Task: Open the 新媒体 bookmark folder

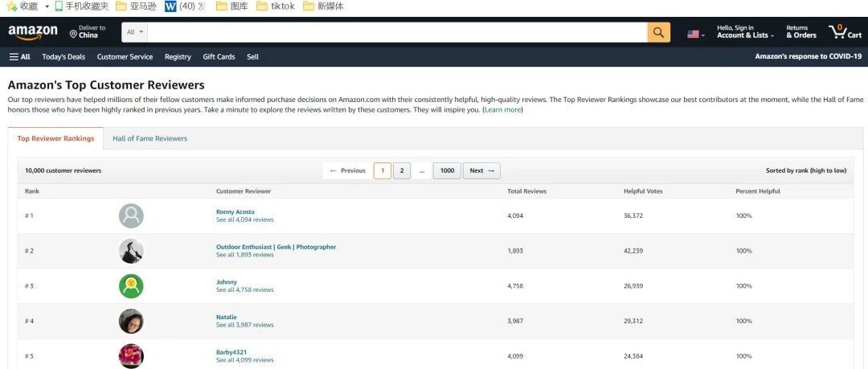Action: click(323, 6)
